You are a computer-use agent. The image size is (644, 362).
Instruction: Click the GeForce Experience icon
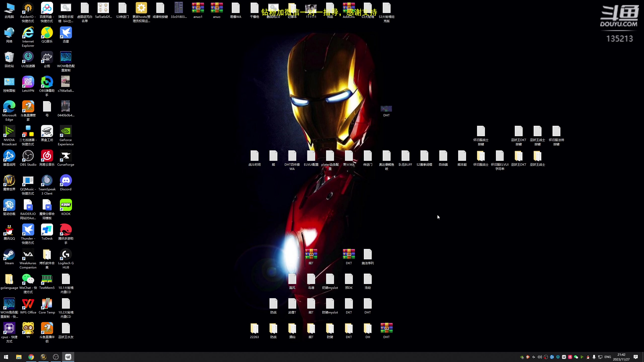66,135
